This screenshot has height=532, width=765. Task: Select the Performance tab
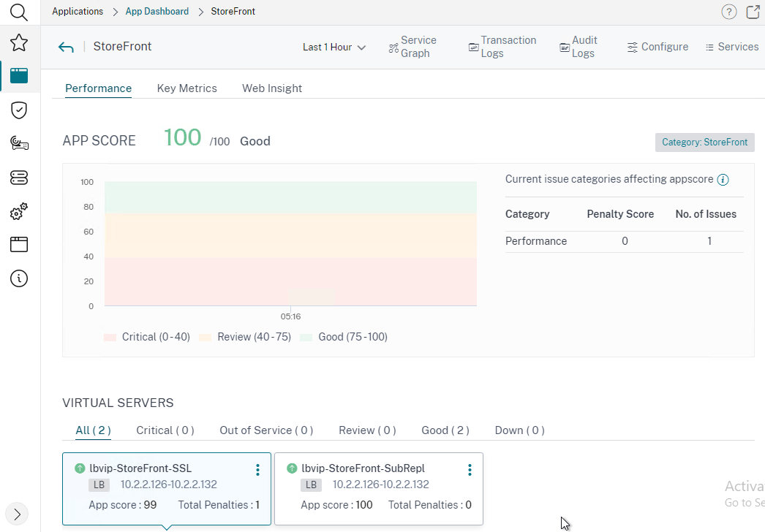tap(99, 88)
